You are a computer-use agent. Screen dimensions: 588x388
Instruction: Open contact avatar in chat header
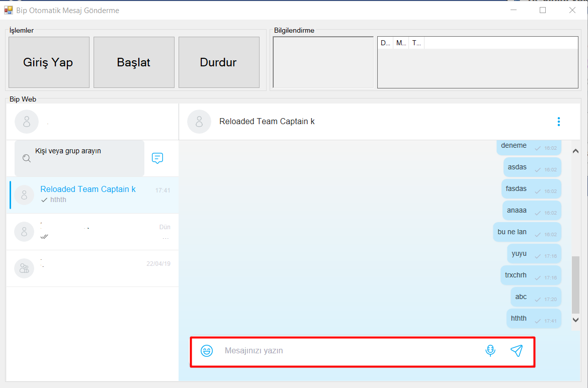coord(199,122)
